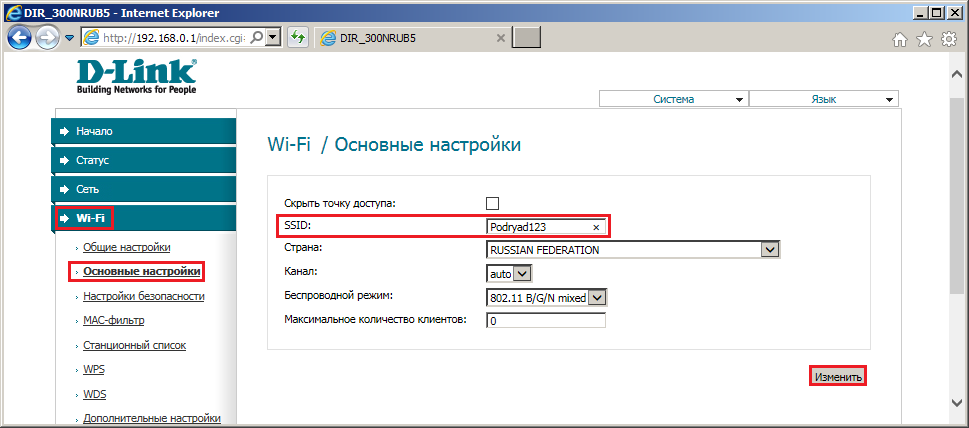Image resolution: width=969 pixels, height=428 pixels.
Task: Click the browser Forward arrow button
Action: click(47, 38)
